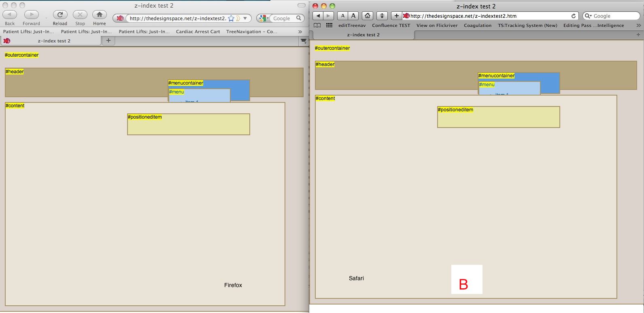The width and height of the screenshot is (644, 313).
Task: Open Firefox URL history dropdown arrow
Action: coord(245,18)
